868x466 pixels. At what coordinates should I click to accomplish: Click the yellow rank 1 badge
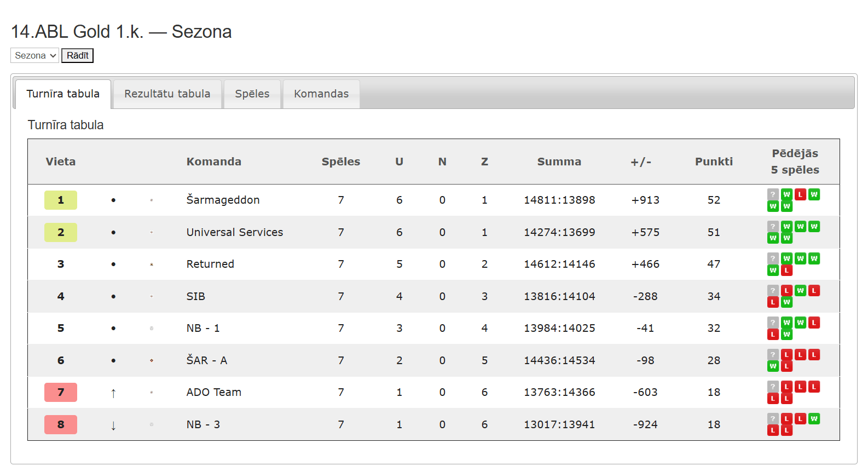point(61,200)
